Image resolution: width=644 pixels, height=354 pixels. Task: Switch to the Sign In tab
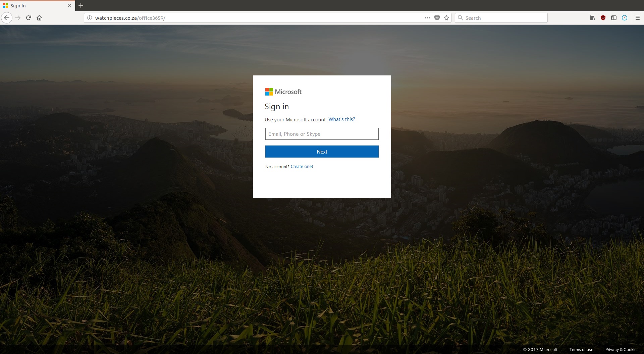coord(34,5)
